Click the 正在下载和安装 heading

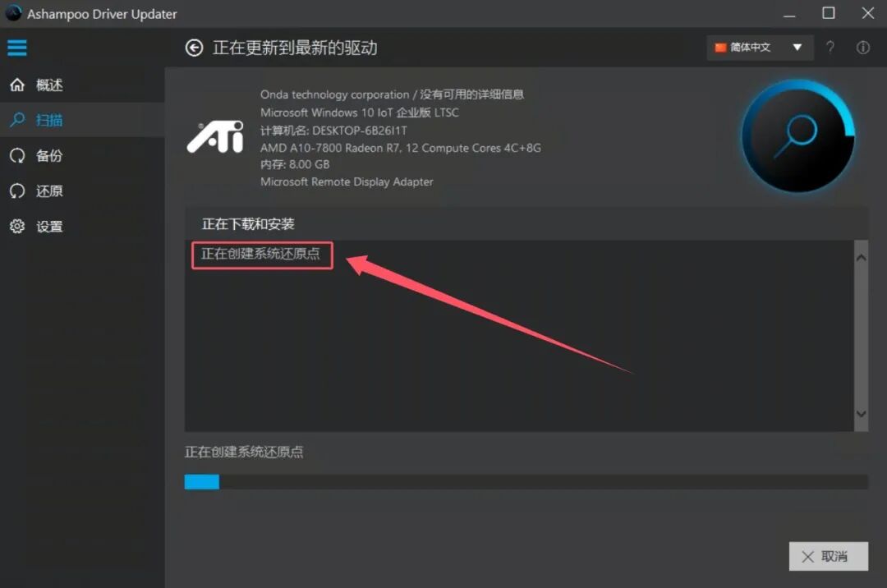(x=248, y=224)
